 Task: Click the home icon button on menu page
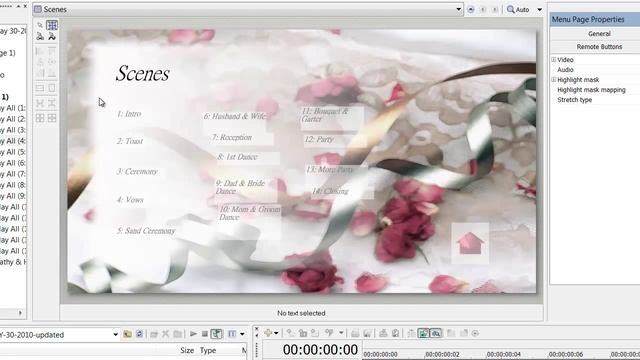point(470,243)
